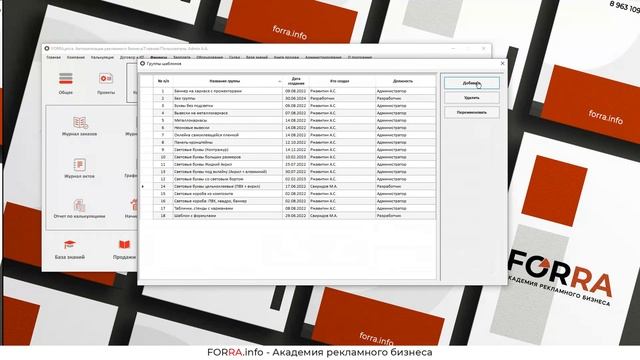
Task: Click date 30.06.2024 in Без группы row
Action: point(296,98)
